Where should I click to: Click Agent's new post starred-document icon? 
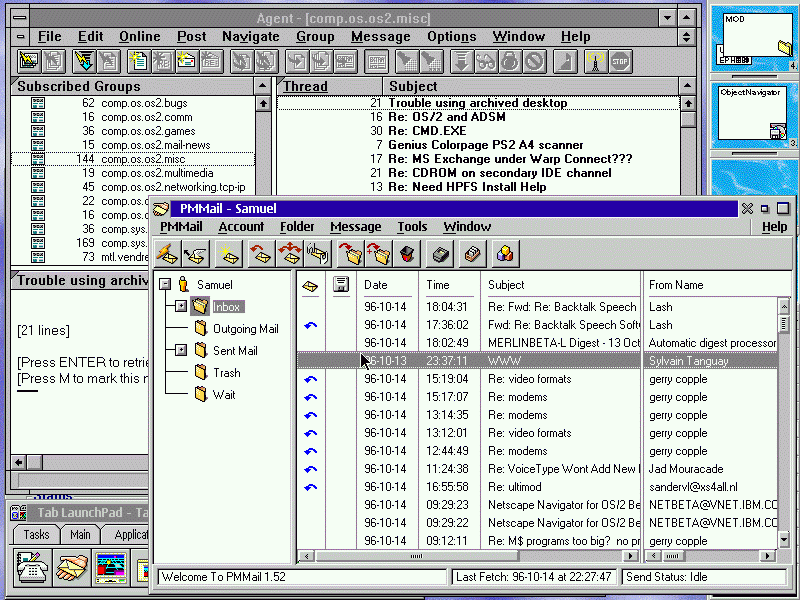tap(138, 62)
